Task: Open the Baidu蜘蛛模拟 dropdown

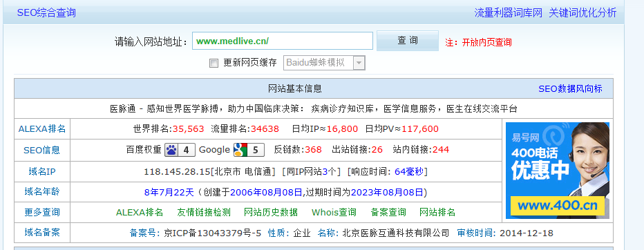Action: (x=324, y=63)
